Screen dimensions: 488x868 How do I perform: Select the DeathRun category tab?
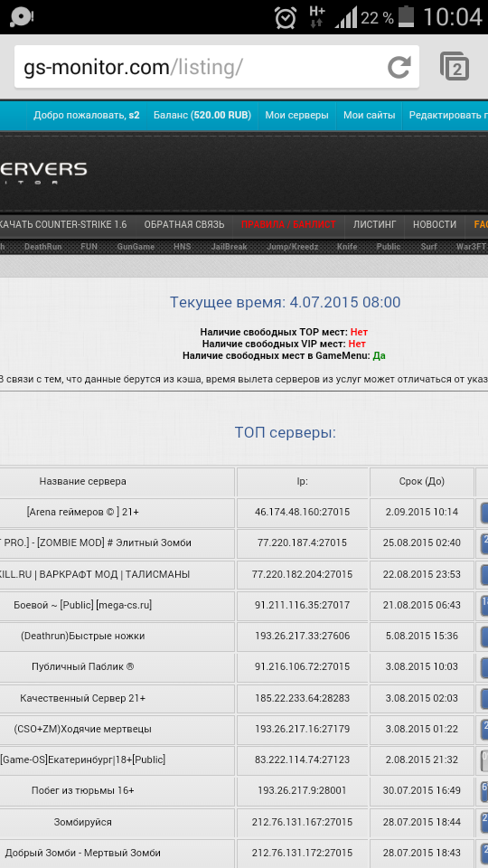[43, 247]
